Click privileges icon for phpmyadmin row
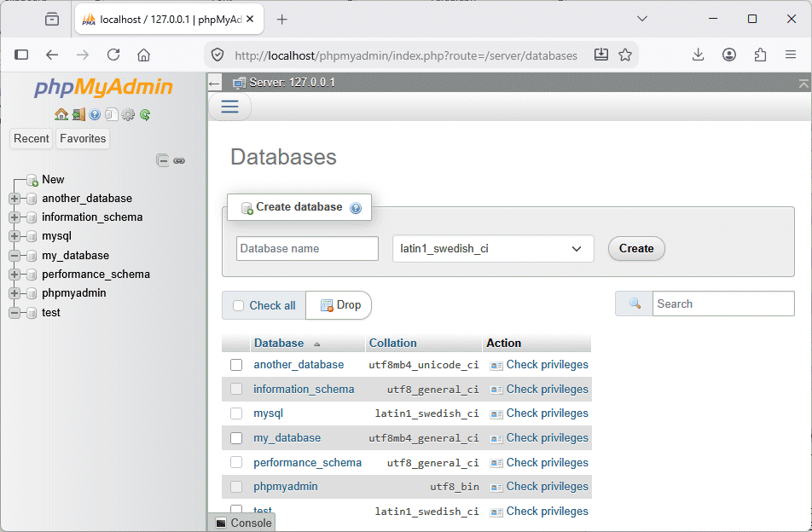The image size is (812, 532). pyautogui.click(x=496, y=488)
